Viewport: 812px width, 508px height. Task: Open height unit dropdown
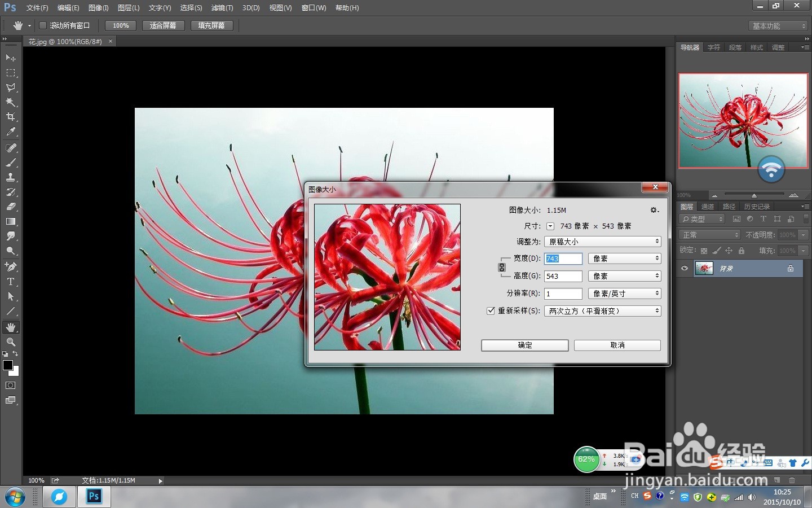(x=625, y=276)
